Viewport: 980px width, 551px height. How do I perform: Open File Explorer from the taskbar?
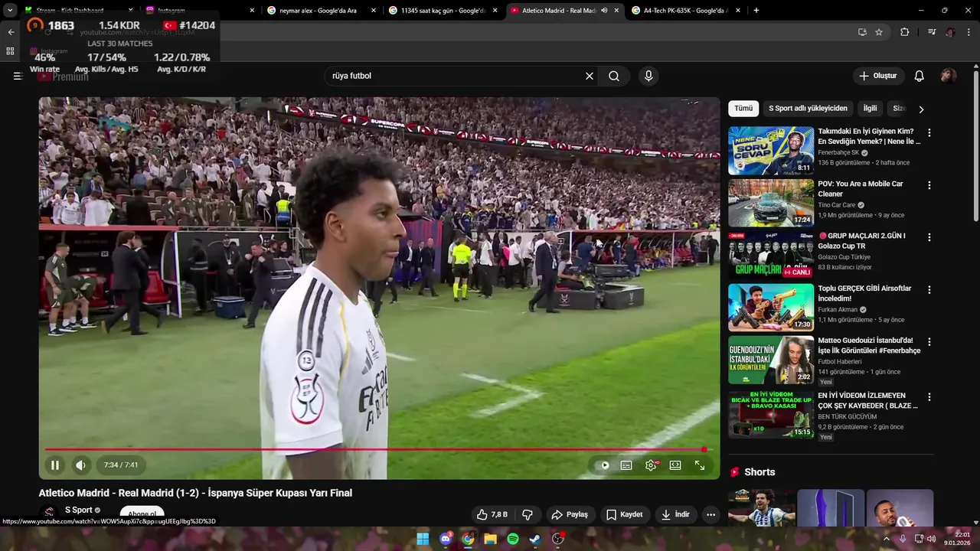[491, 539]
